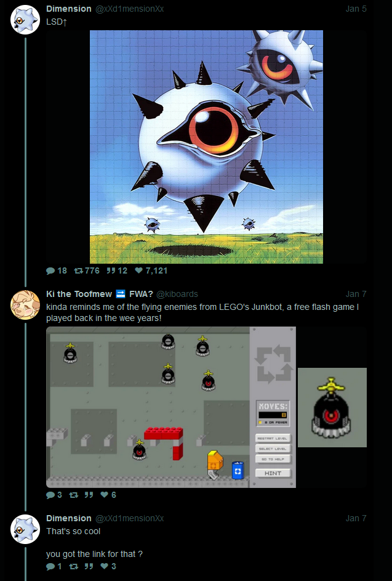Click the quote icon on the Junkbot tweet
The image size is (392, 581).
coord(89,495)
